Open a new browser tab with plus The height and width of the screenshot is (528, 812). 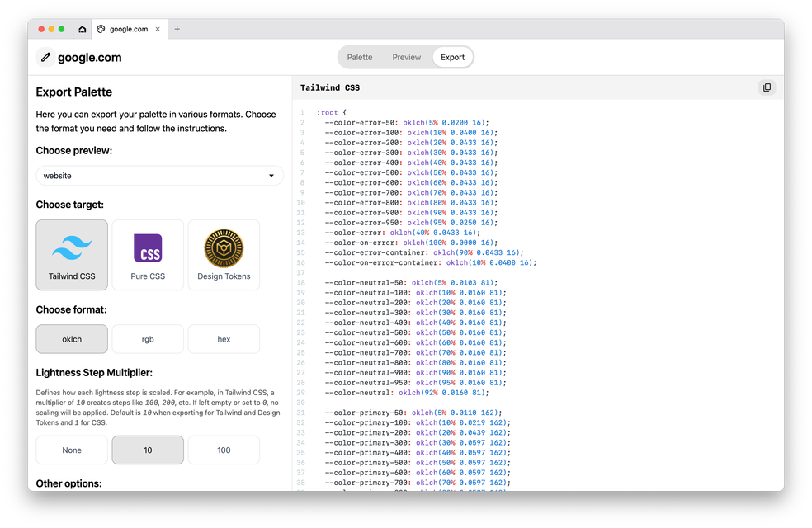[177, 29]
